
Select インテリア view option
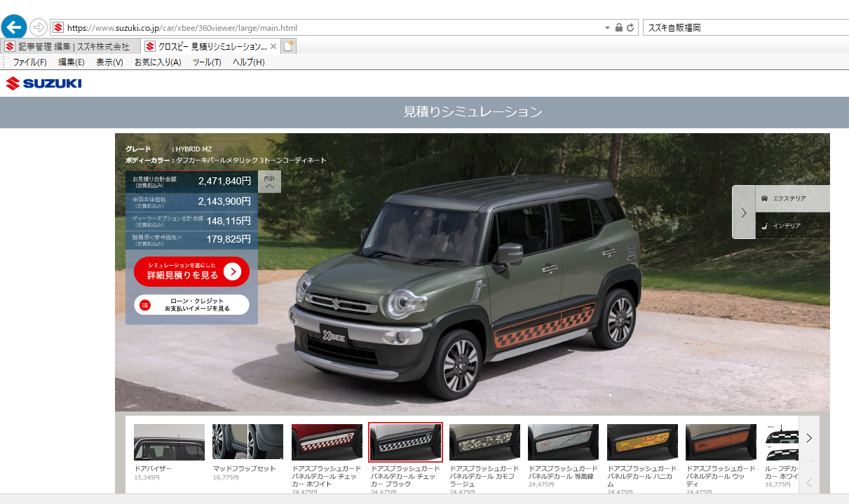792,226
